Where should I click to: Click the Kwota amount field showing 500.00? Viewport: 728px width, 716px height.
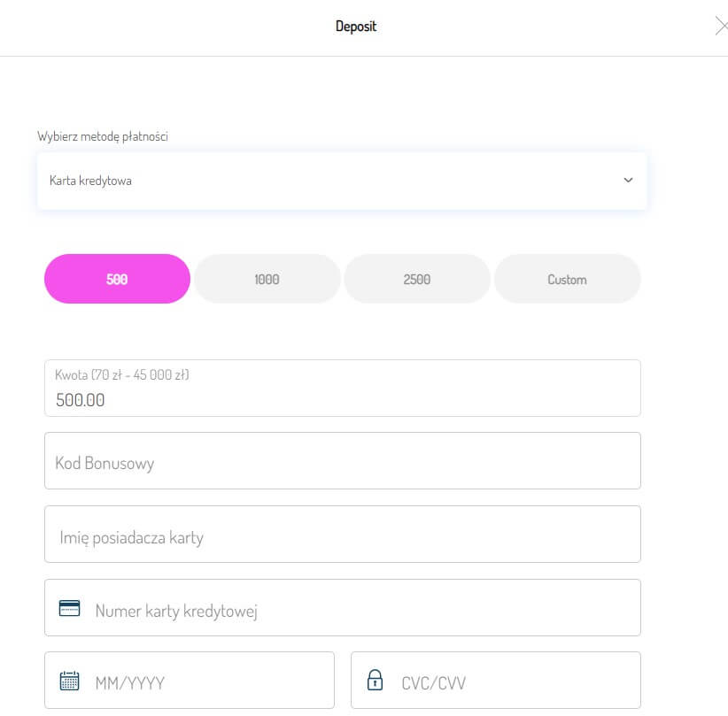point(343,388)
